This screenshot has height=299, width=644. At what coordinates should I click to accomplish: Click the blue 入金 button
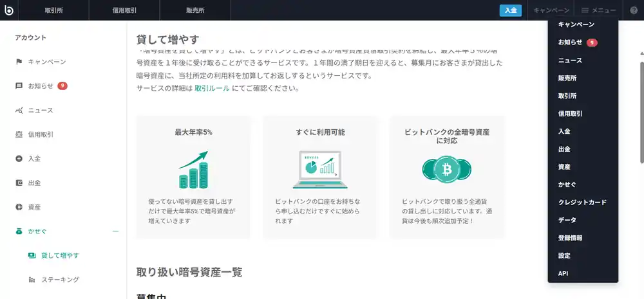(x=511, y=10)
